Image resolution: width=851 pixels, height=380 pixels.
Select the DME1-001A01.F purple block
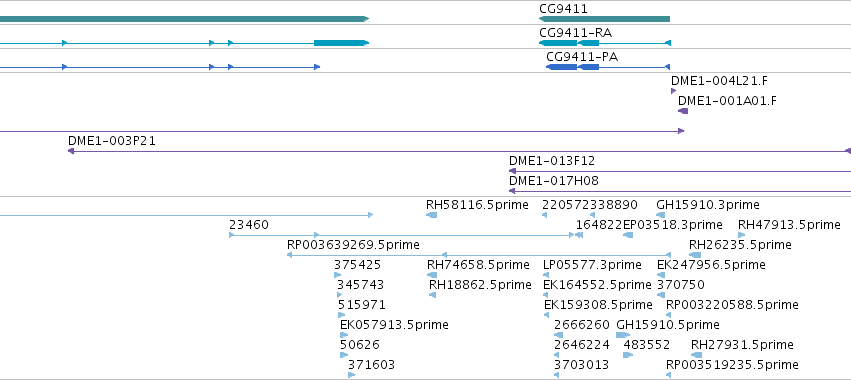coord(683,111)
